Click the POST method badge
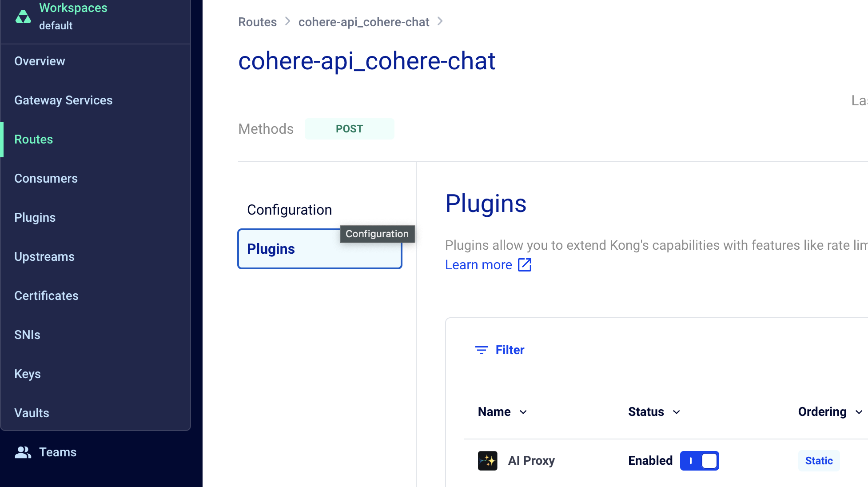The height and width of the screenshot is (487, 868). pos(349,129)
